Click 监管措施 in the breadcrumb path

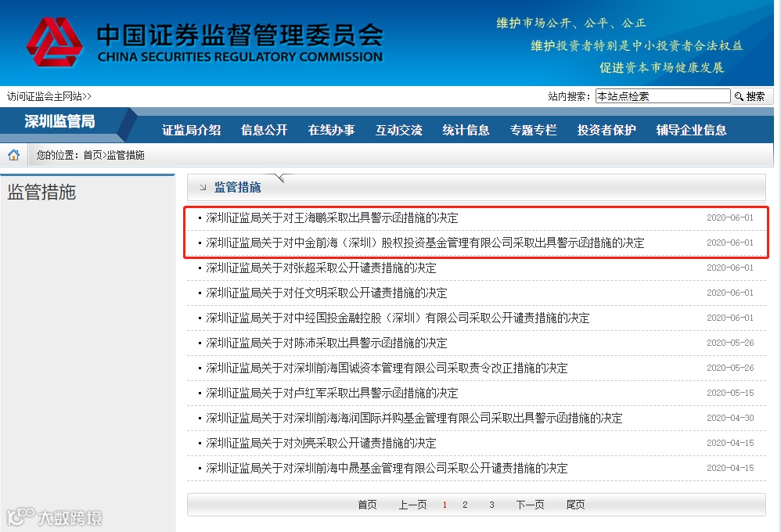click(125, 155)
